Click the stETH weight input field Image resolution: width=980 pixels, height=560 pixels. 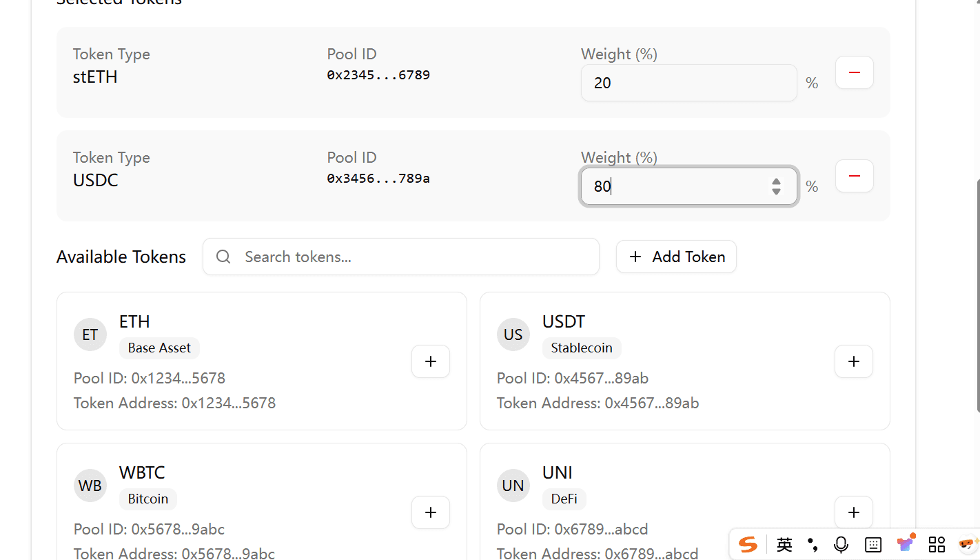688,83
